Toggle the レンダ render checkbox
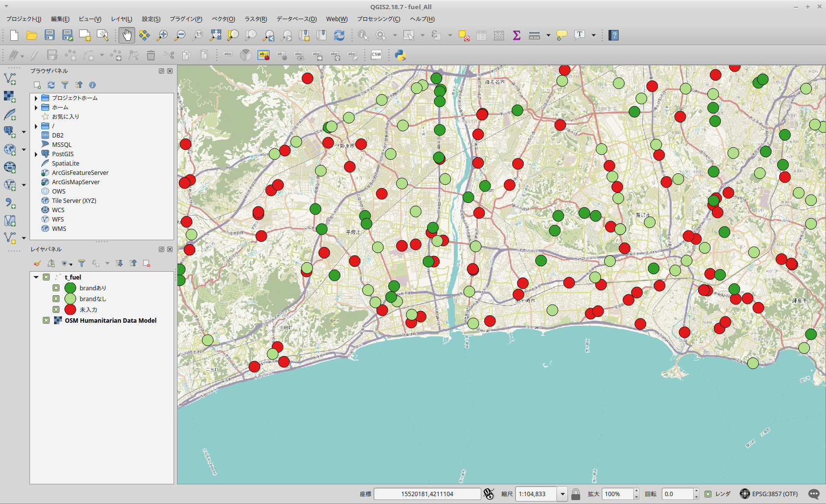The width and height of the screenshot is (826, 504). [708, 494]
